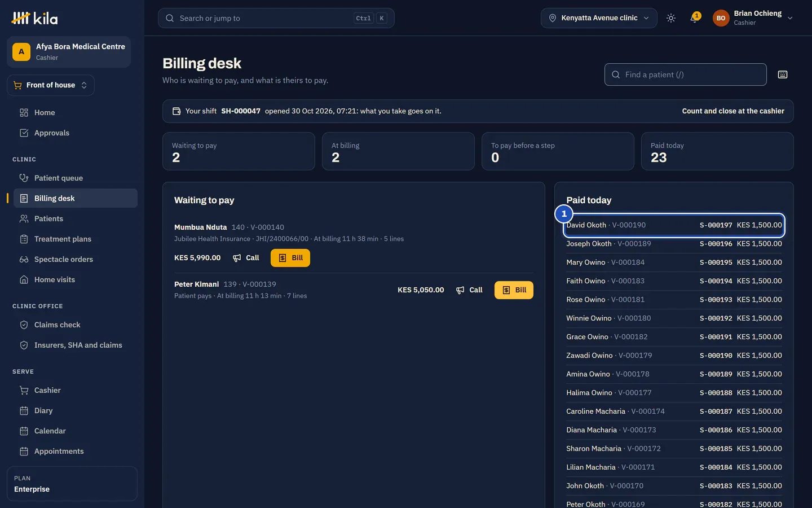Open Afya Bora Medical Centre card
The width and height of the screenshot is (812, 508).
point(69,52)
